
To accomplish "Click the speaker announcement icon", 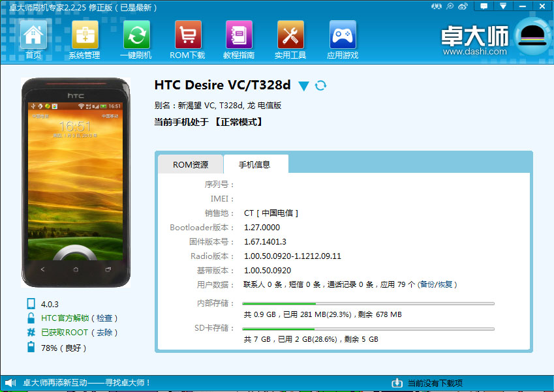I will pos(10,383).
